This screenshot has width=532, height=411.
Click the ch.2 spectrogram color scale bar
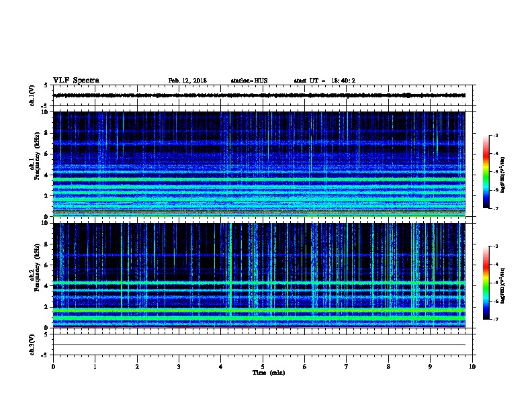pyautogui.click(x=486, y=283)
